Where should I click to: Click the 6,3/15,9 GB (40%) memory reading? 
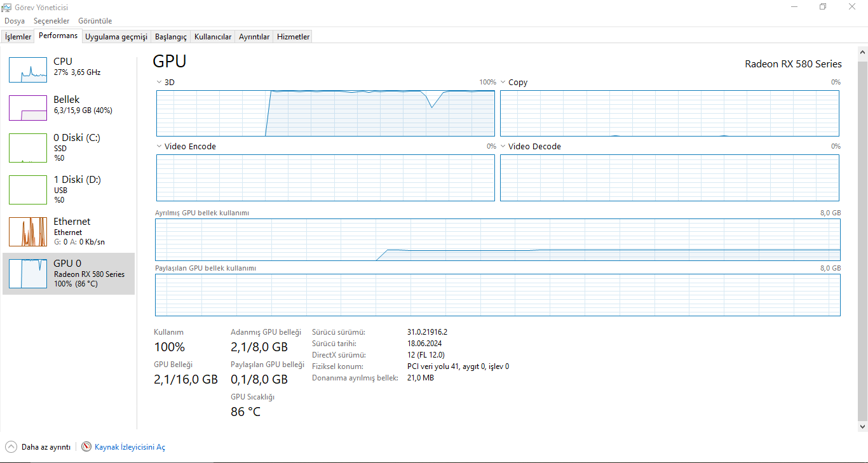coord(83,111)
